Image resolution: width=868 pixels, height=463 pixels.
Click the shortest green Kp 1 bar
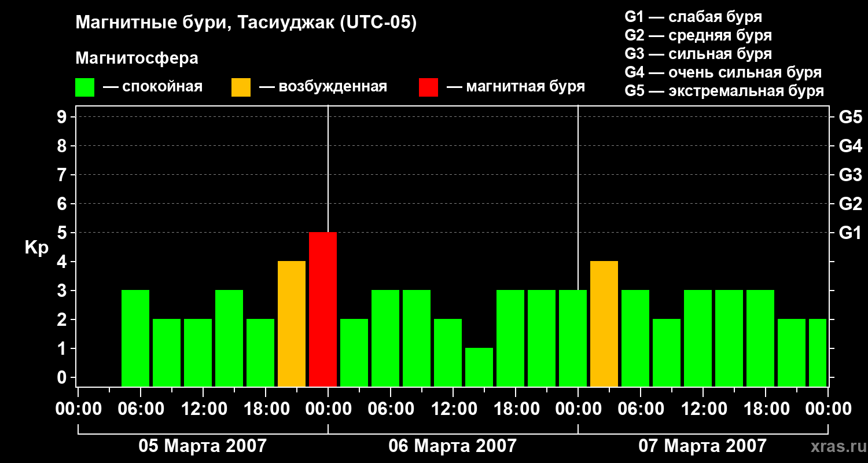(479, 368)
